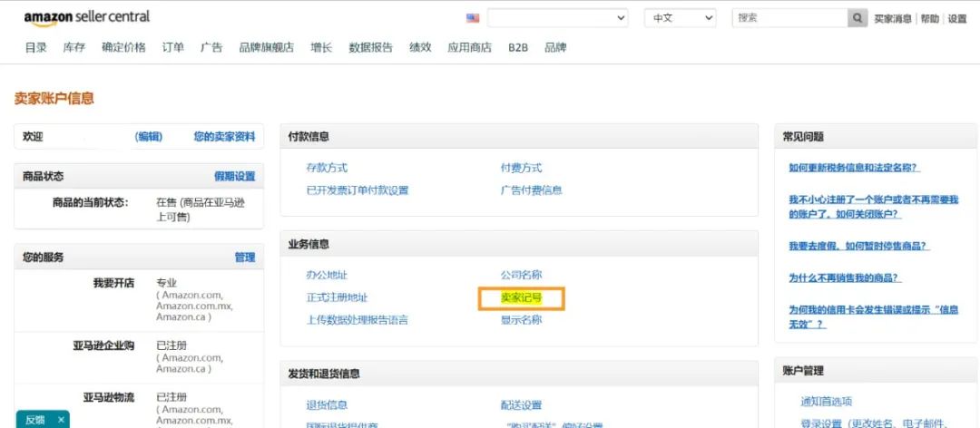Viewport: 980px width, 428px height.
Task: Open 退货信息 link
Action: 327,405
